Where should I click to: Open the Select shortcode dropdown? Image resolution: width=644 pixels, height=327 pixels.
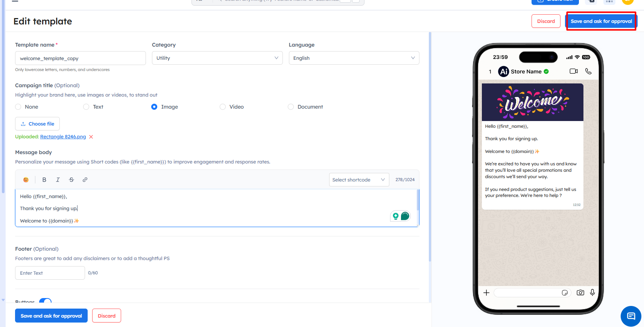click(x=359, y=180)
